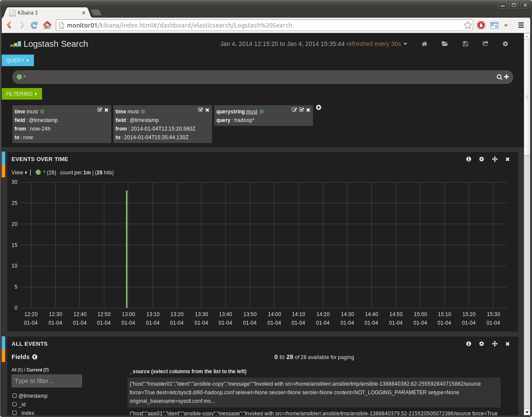Close the Events Over Time panel
Image resolution: width=532 pixels, height=417 pixels.
pos(508,159)
